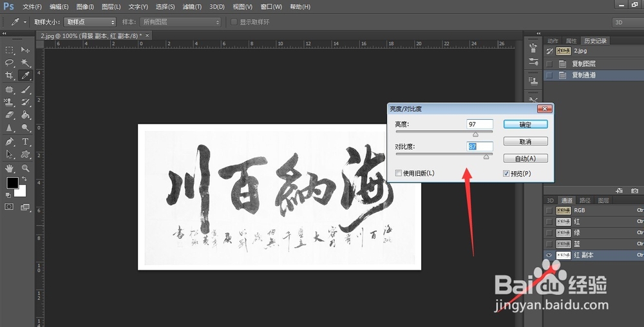This screenshot has width=644, height=327.
Task: Select the Pen tool
Action: [9, 142]
